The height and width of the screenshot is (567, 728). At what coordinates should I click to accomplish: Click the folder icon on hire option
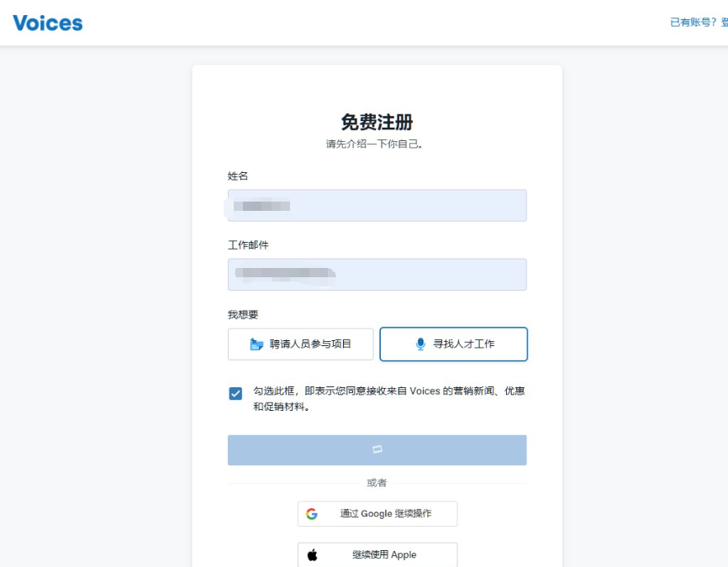(x=256, y=344)
